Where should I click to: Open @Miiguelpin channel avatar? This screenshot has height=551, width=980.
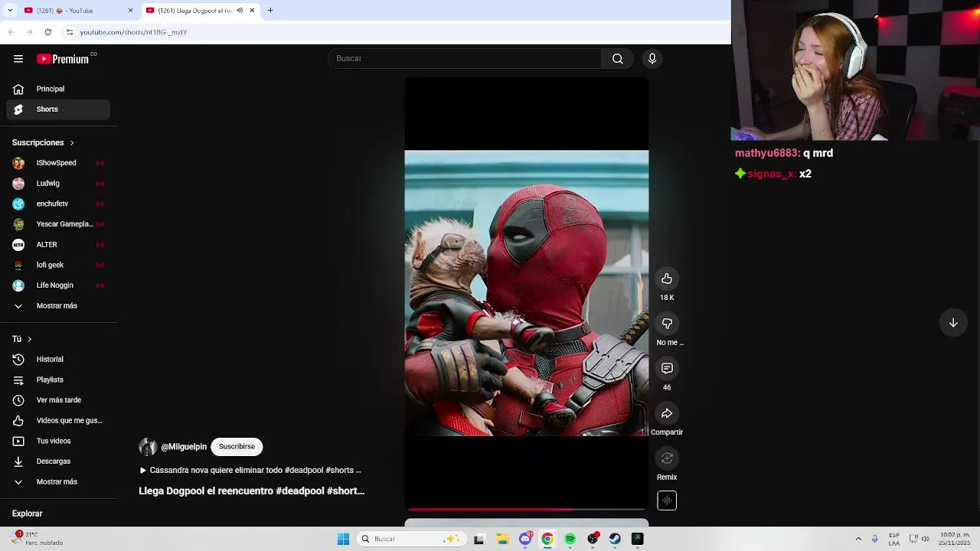tap(148, 447)
